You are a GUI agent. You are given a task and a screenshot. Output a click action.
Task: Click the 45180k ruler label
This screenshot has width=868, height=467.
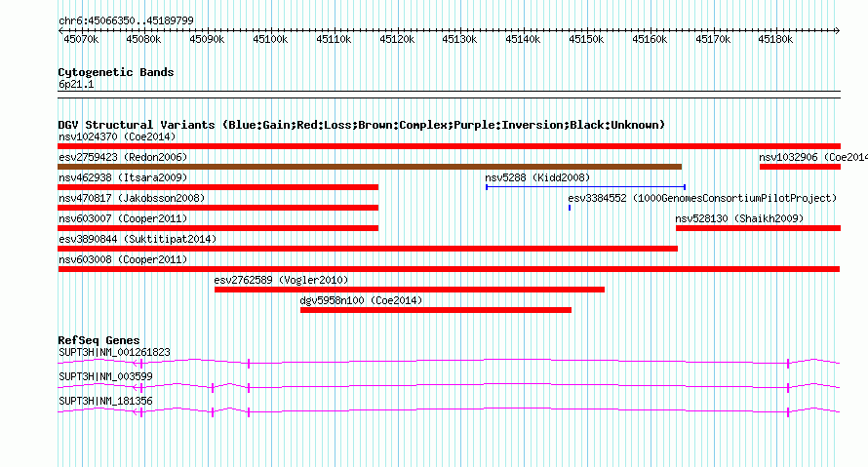[x=775, y=39]
